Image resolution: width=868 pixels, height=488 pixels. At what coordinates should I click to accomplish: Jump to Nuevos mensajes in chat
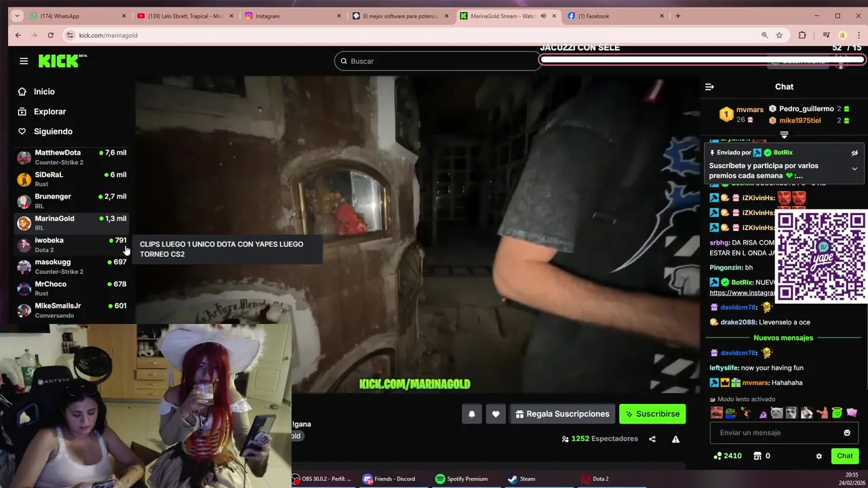(783, 338)
